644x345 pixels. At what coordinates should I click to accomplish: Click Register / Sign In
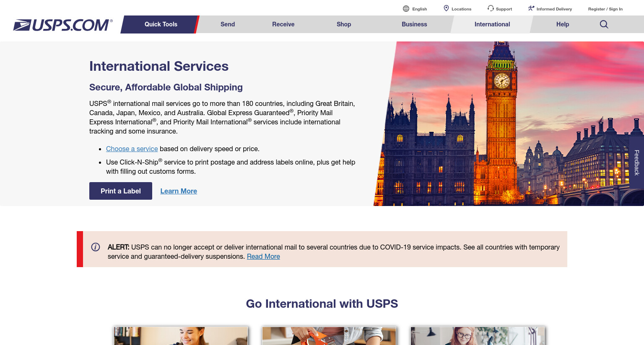click(605, 9)
